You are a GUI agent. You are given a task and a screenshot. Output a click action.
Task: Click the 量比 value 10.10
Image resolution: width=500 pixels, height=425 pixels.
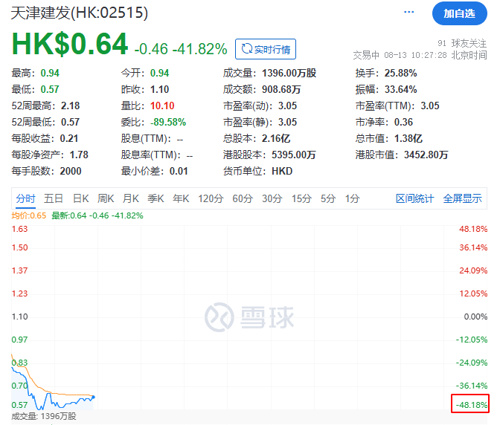(162, 106)
